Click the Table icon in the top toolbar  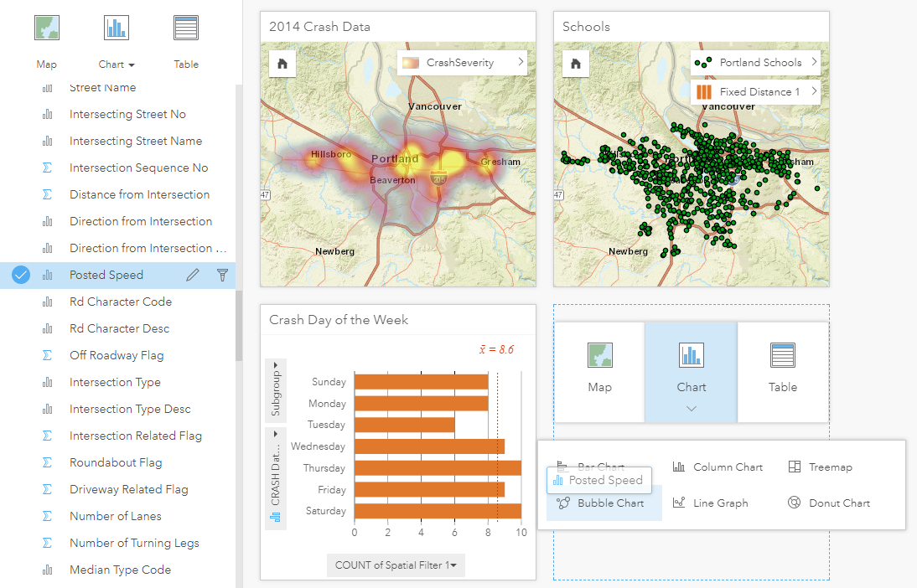click(x=186, y=28)
